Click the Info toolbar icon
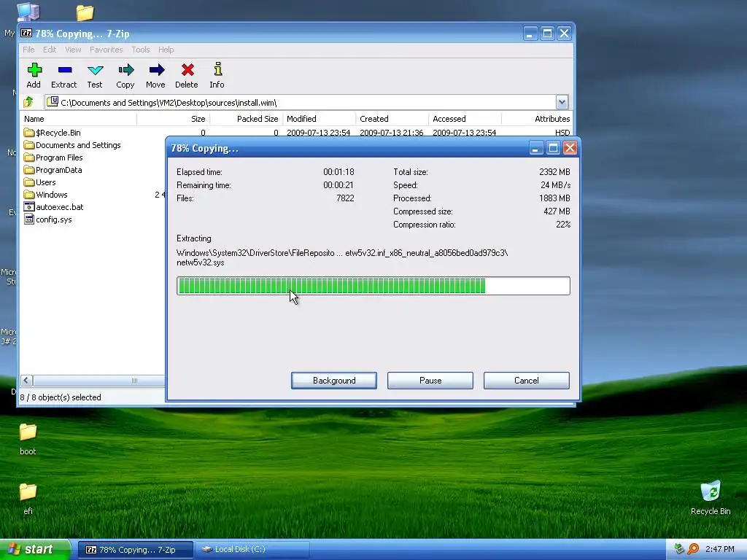This screenshot has height=560, width=747. (x=217, y=69)
